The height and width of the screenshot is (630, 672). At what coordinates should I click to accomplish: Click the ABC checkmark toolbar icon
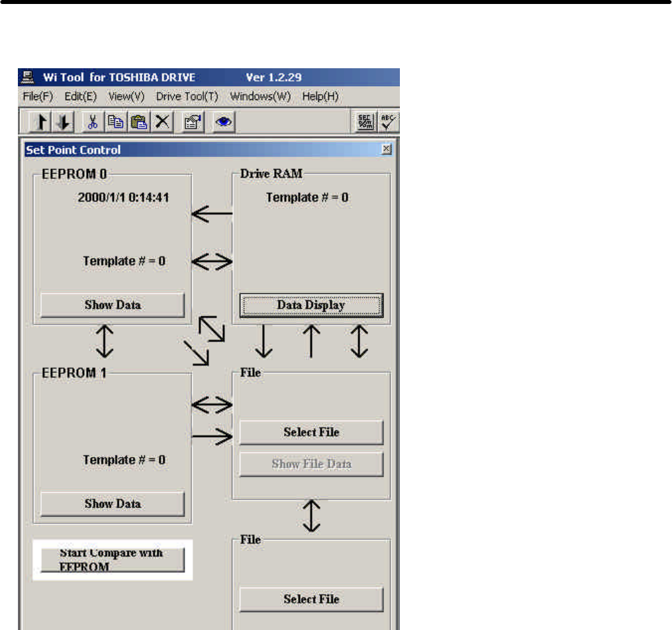(388, 123)
